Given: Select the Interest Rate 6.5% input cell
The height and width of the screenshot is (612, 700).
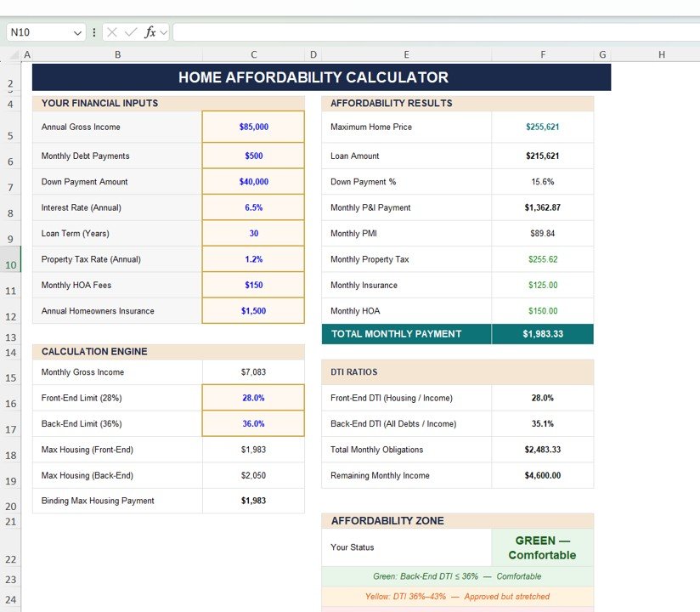Looking at the screenshot, I should point(252,207).
